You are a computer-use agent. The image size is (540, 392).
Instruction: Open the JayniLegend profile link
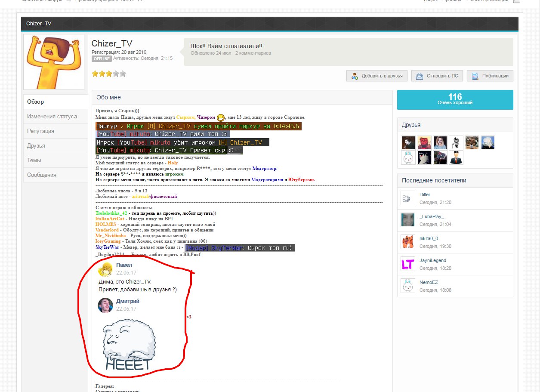[x=432, y=260]
